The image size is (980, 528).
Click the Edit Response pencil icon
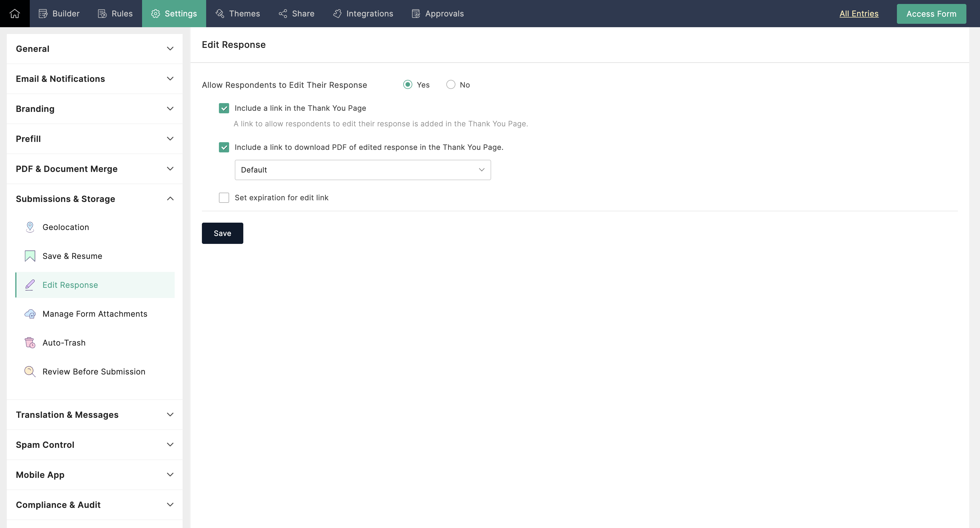(x=30, y=285)
